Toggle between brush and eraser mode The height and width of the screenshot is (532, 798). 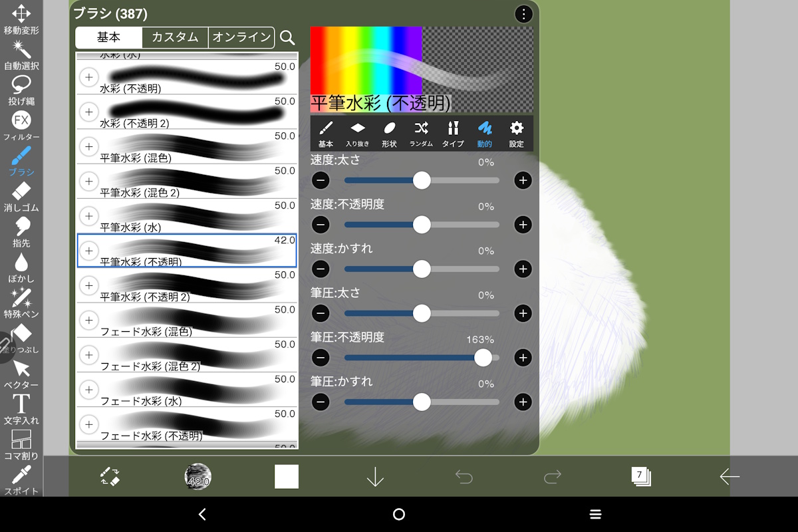(112, 476)
